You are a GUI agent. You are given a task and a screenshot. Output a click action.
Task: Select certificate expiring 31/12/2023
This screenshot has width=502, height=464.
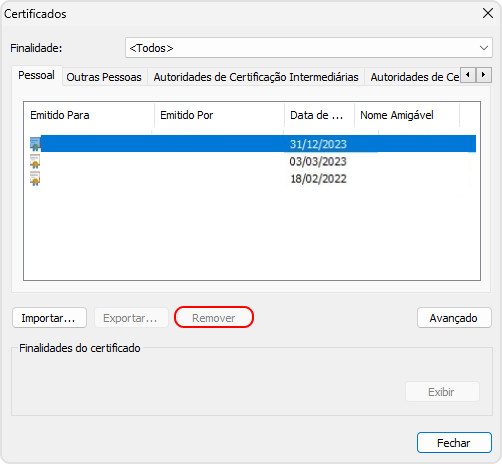pos(253,144)
